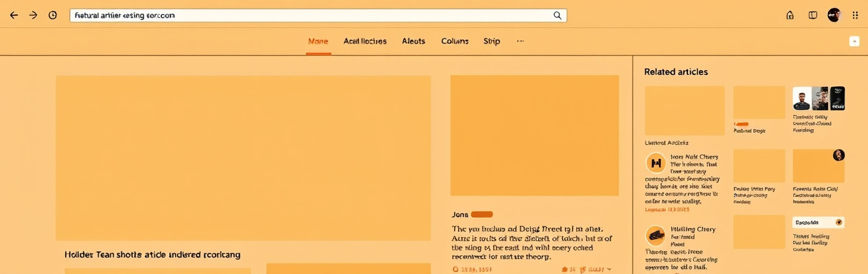Click the 'Holder Tean shotts aticle indered rcoricang' headline

(x=153, y=255)
